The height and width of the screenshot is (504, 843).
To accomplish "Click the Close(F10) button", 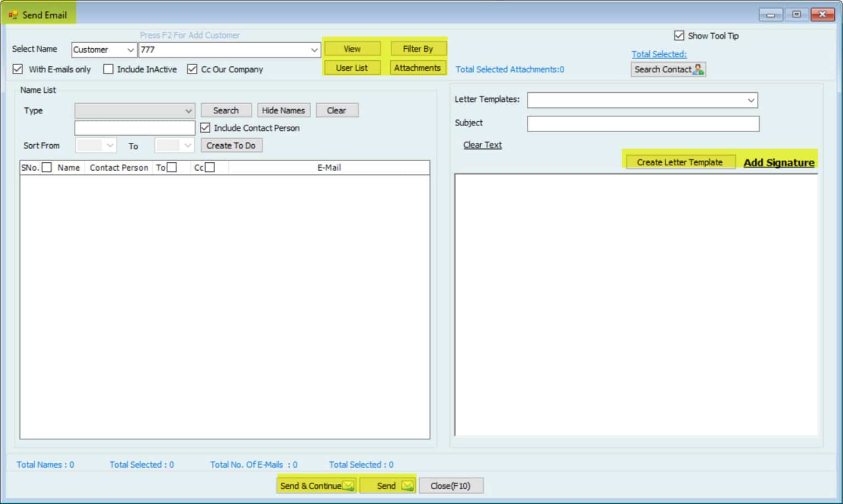I will [451, 486].
